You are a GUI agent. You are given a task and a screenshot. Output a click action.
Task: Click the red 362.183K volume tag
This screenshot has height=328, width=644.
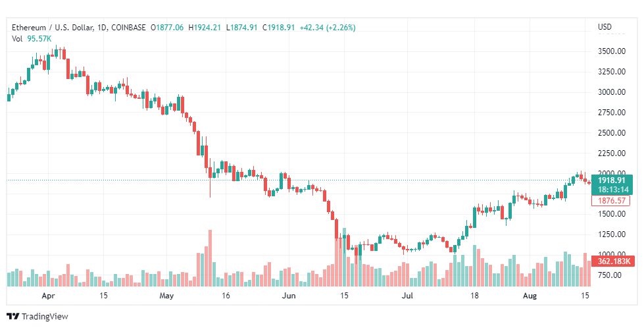pyautogui.click(x=613, y=261)
